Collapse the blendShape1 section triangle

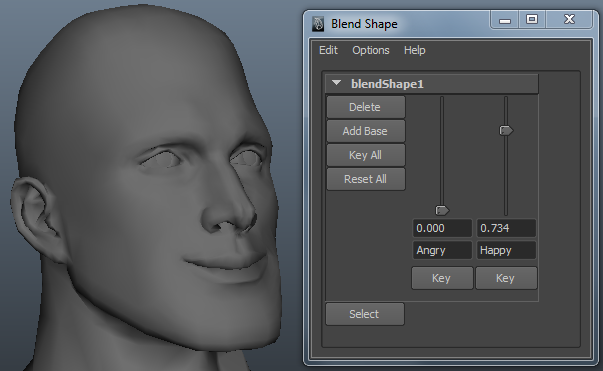(x=336, y=83)
